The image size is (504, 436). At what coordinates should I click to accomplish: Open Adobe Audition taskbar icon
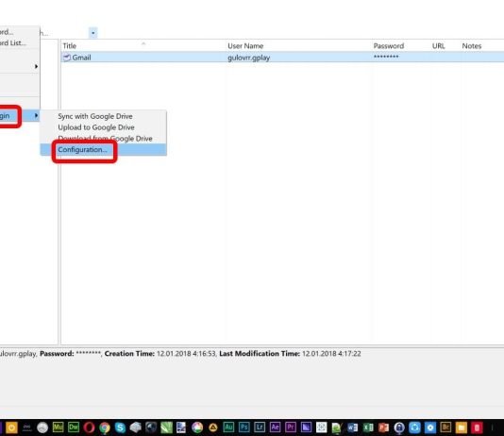click(x=228, y=428)
